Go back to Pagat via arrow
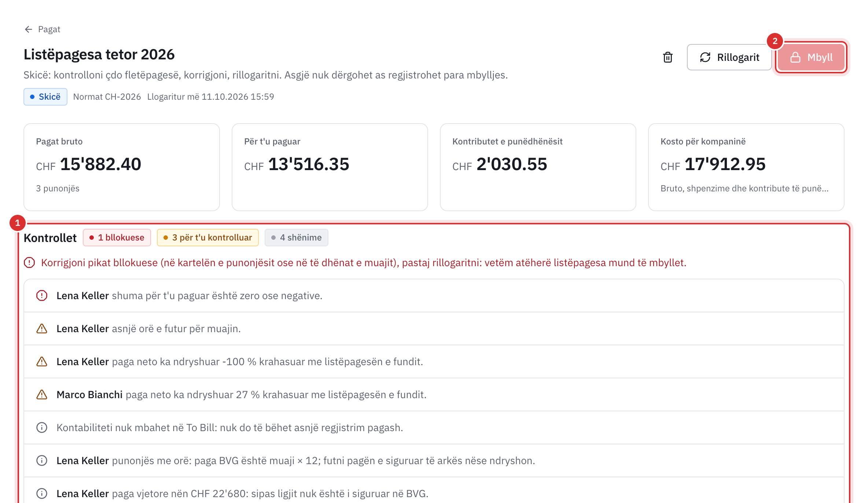 point(29,29)
